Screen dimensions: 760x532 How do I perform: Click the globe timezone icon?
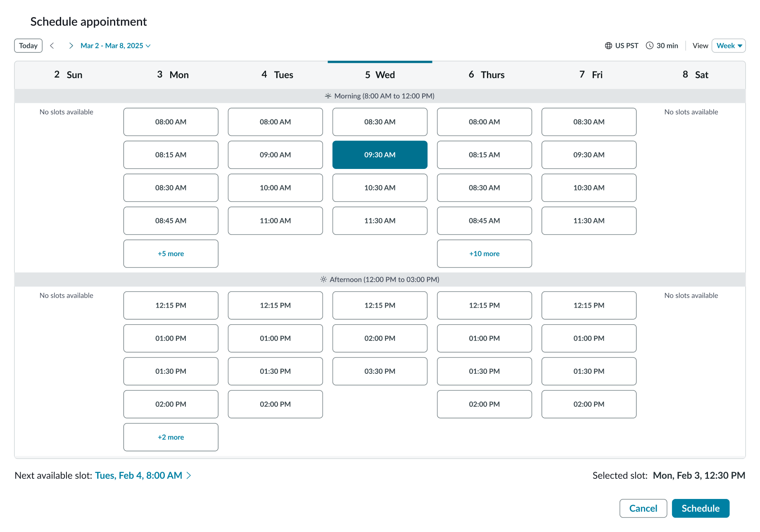point(608,46)
